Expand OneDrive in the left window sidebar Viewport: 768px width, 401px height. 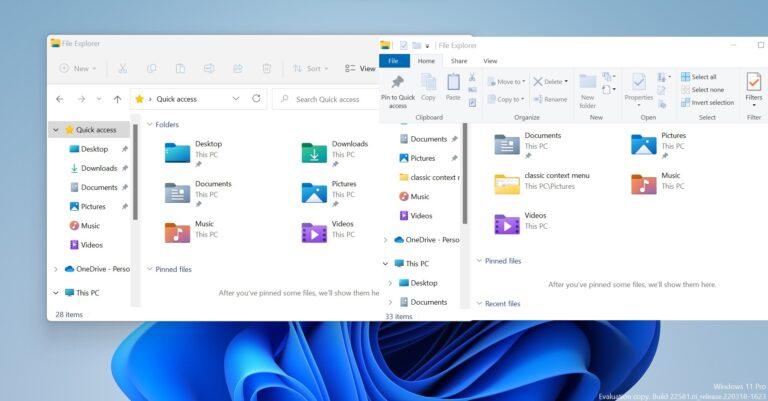[55, 269]
